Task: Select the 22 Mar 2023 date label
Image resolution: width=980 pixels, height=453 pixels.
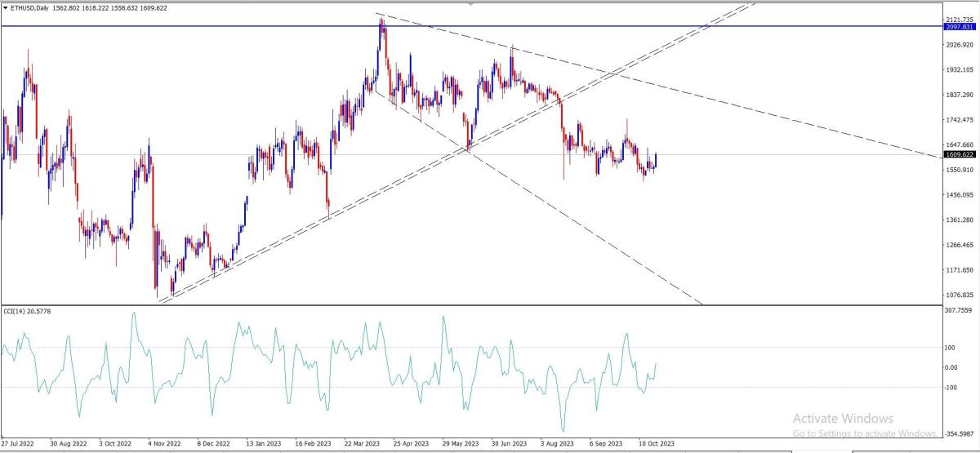Action: click(x=362, y=444)
